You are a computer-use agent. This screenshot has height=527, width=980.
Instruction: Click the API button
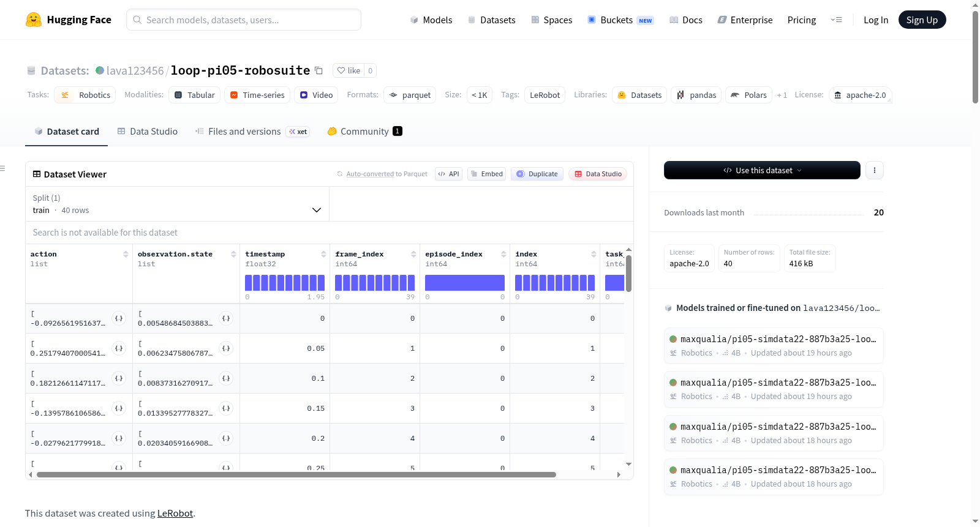(448, 174)
